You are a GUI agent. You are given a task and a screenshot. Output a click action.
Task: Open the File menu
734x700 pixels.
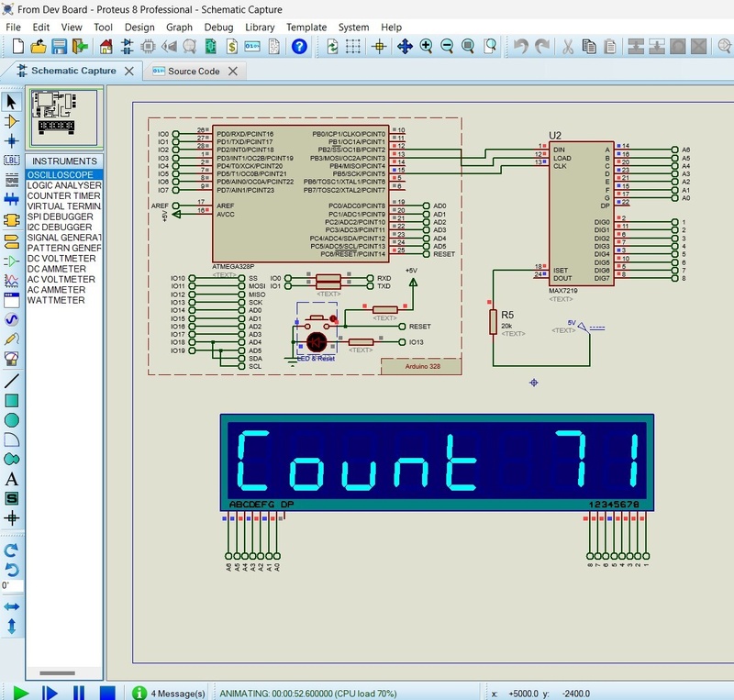point(13,28)
